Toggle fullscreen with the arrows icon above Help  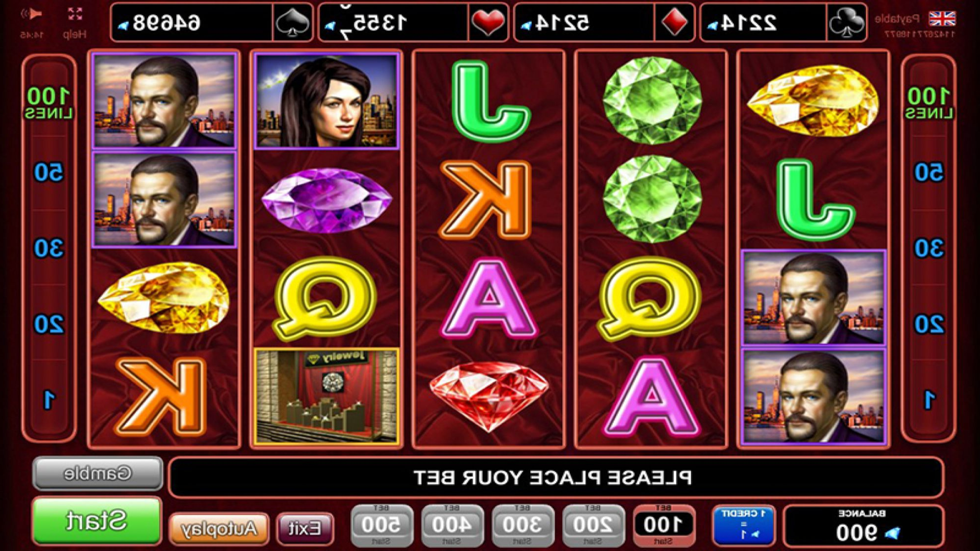coord(75,14)
